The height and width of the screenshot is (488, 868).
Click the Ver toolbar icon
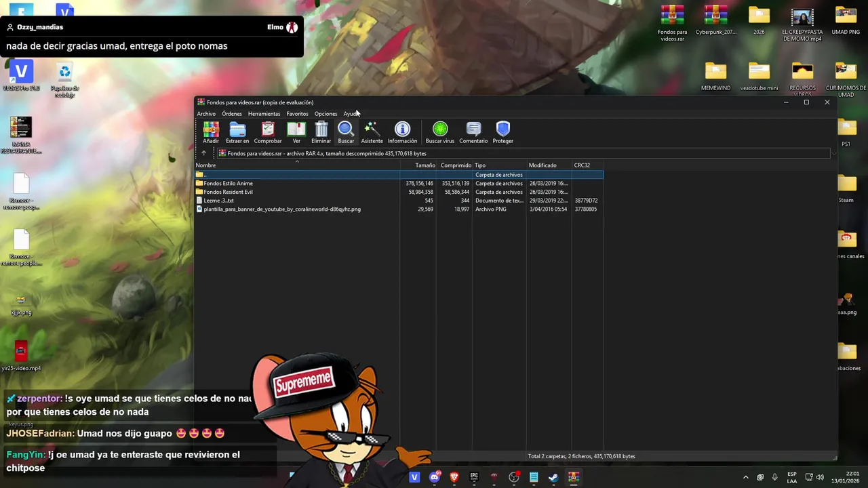point(296,132)
